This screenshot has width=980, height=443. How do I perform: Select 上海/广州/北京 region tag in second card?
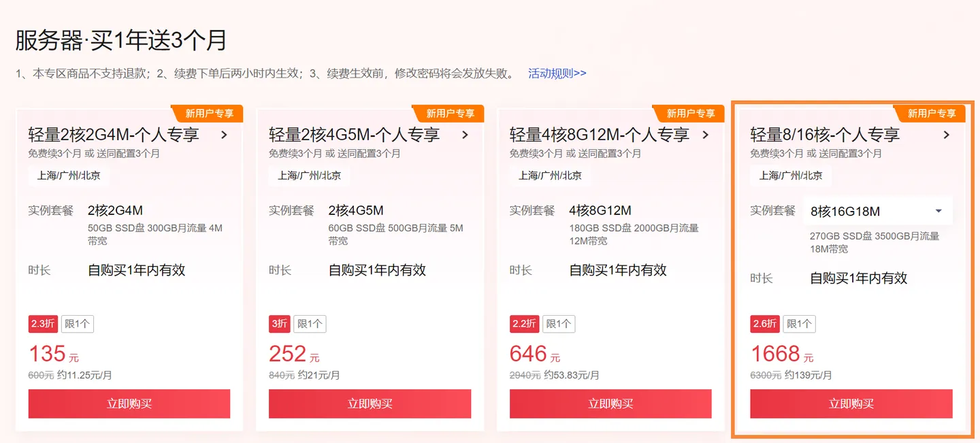(310, 176)
